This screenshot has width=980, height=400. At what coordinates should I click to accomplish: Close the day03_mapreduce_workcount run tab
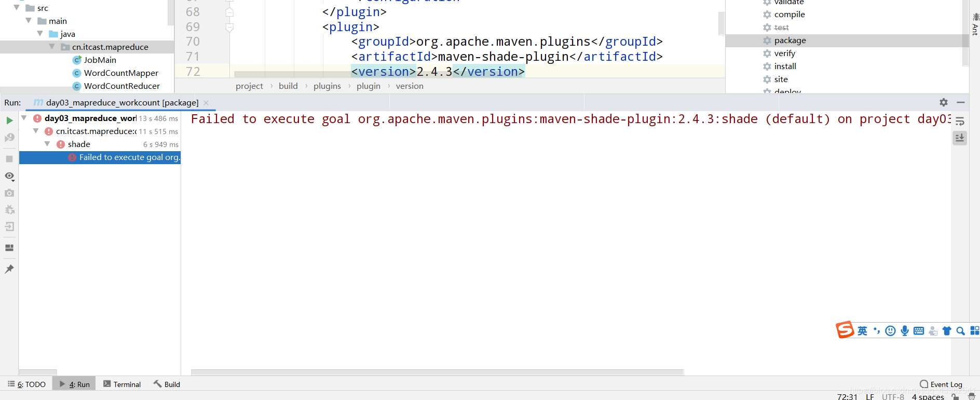pos(206,103)
